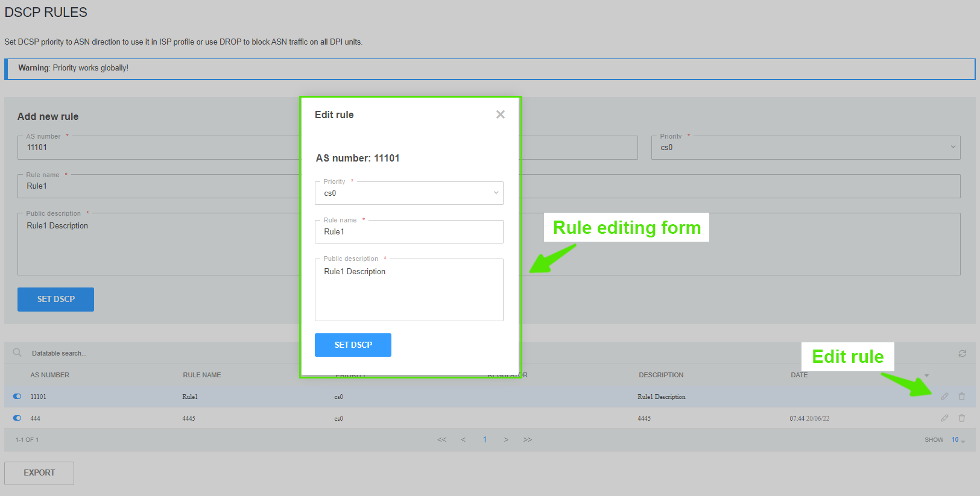Close the Edit rule dialog
This screenshot has width=980, height=496.
coord(500,115)
